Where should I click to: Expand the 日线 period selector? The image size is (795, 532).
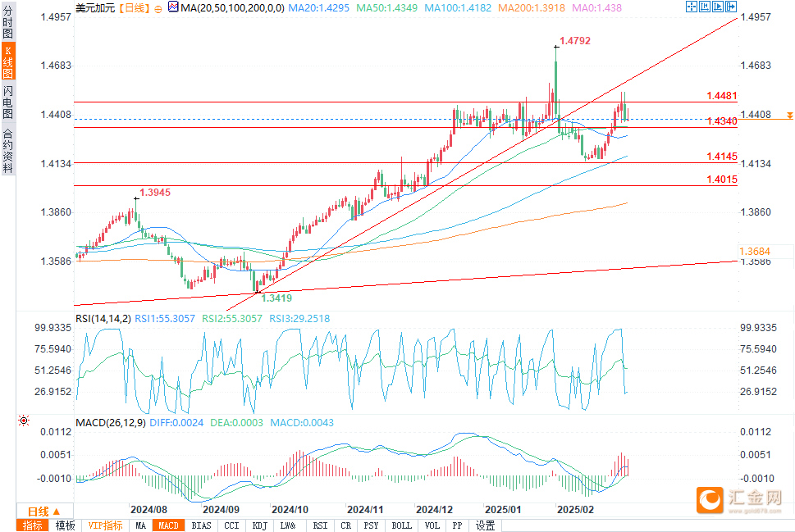[43, 512]
